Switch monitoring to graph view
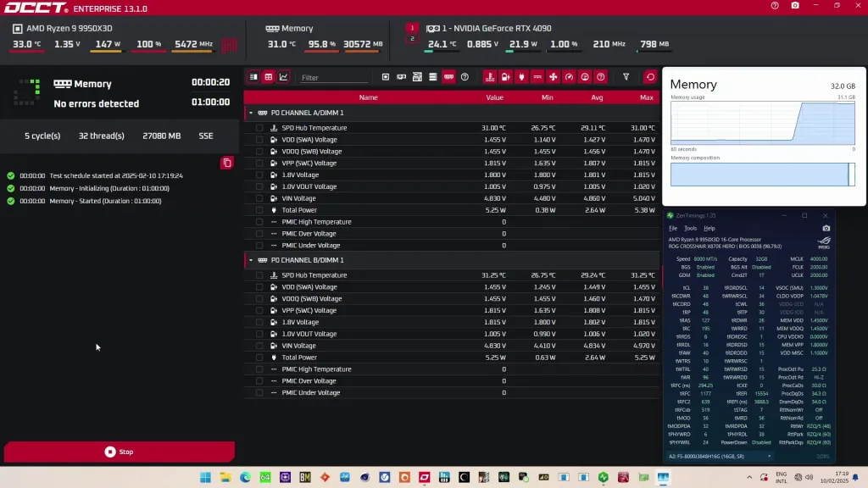This screenshot has width=868, height=488. [x=283, y=77]
